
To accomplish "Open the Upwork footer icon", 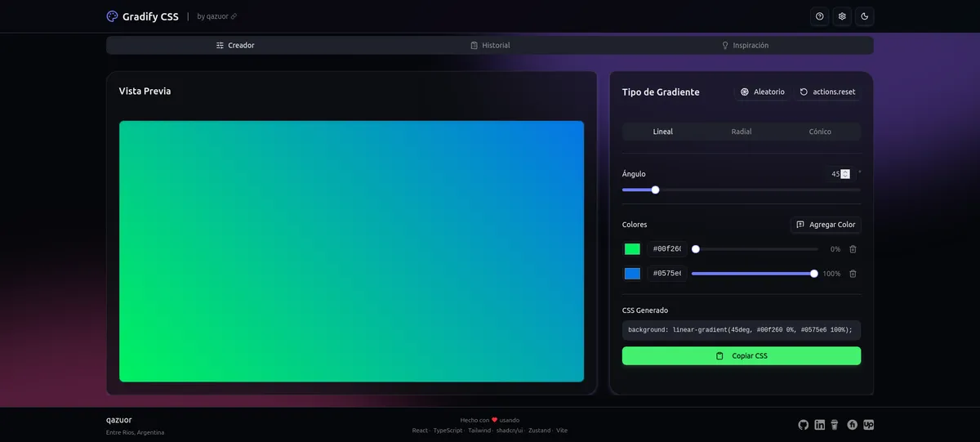I will 868,425.
